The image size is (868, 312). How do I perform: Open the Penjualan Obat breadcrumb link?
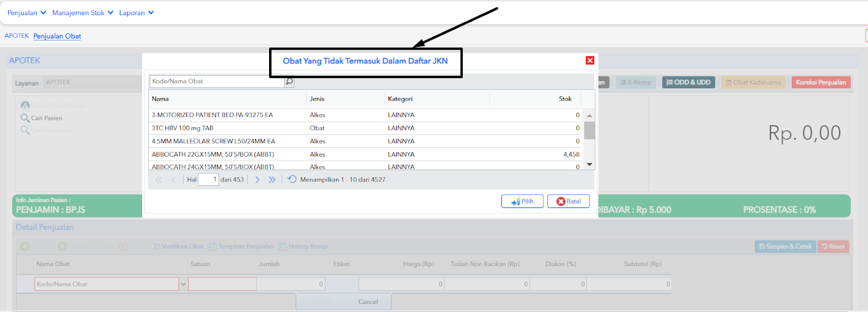click(57, 36)
